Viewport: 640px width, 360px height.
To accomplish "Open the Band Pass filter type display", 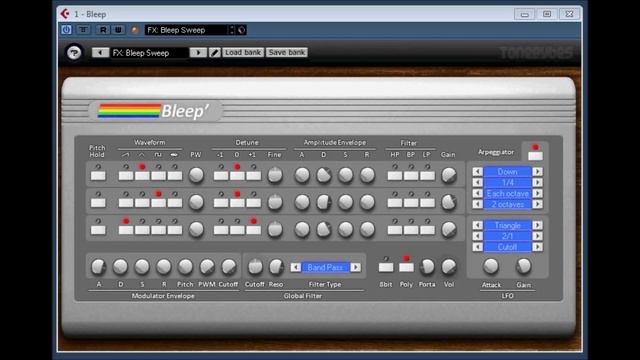I will pyautogui.click(x=325, y=267).
